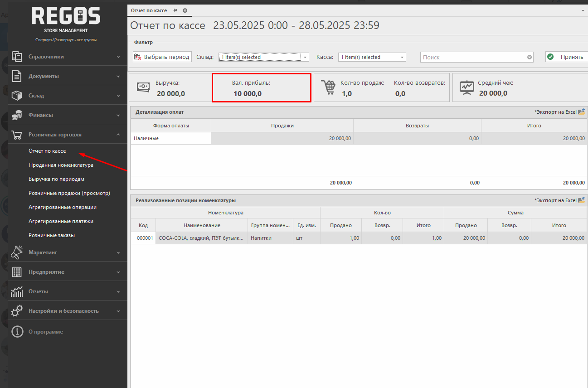Image resolution: width=588 pixels, height=388 pixels.
Task: Click the Напитки group cell
Action: (x=270, y=238)
